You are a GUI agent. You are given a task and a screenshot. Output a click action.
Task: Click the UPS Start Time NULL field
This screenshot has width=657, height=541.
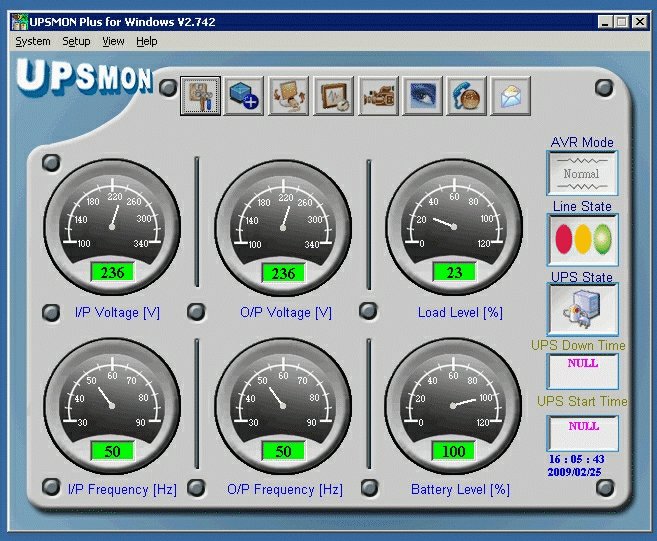pyautogui.click(x=582, y=433)
